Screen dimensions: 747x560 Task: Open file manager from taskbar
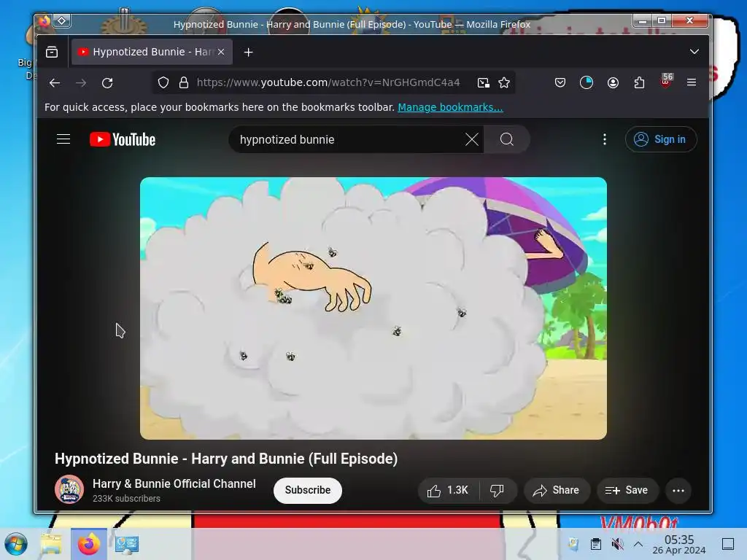click(52, 544)
